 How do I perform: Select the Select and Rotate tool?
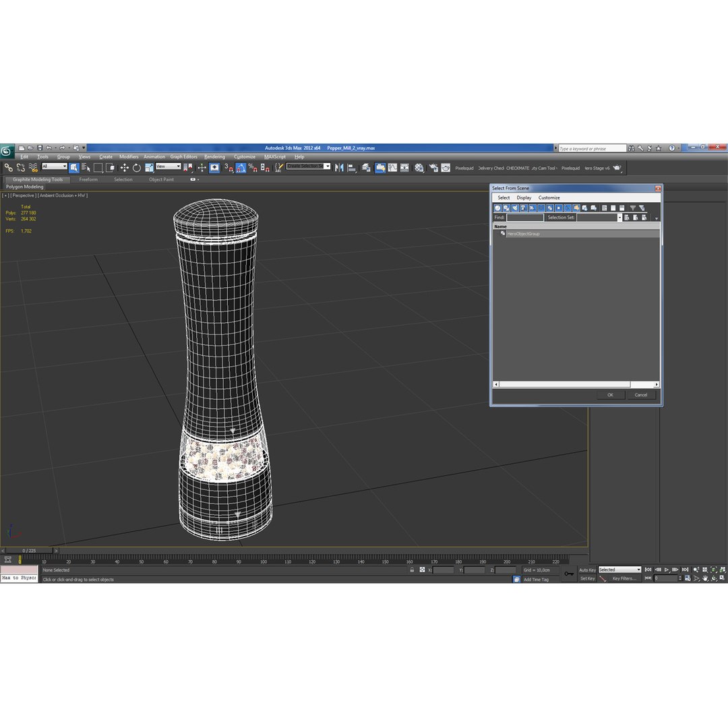pos(136,168)
